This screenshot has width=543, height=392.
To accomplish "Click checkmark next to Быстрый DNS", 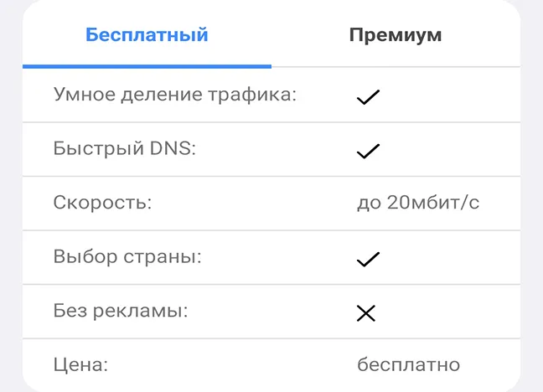I will tap(368, 152).
